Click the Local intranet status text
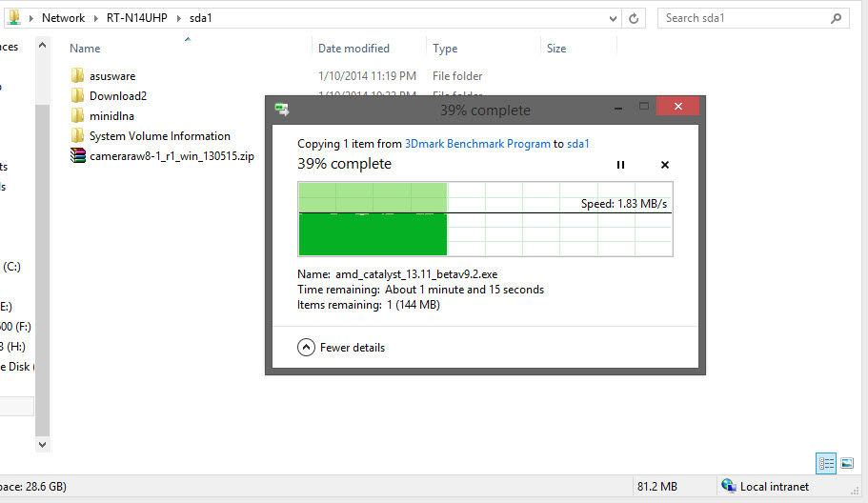 [x=775, y=487]
